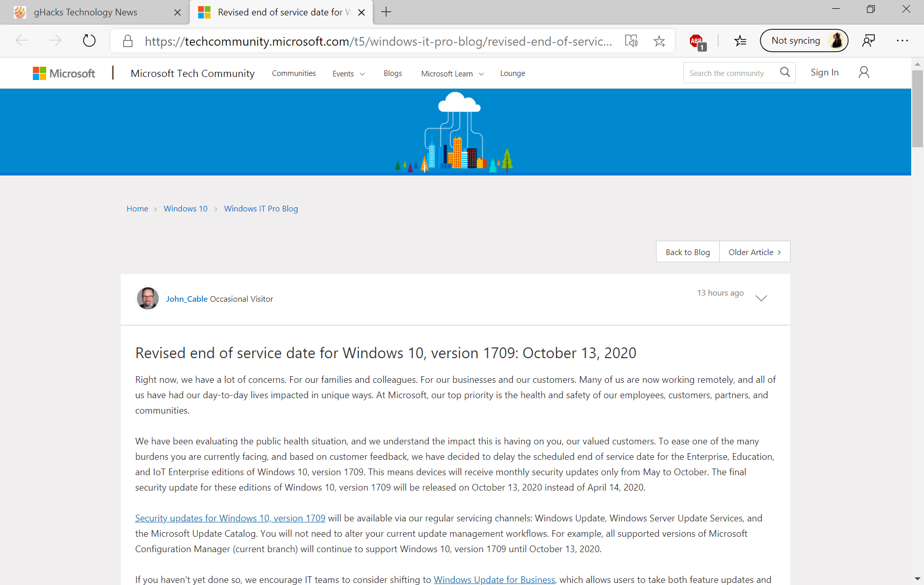Click the Microsoft logo
Screen dimensions: 924x585
click(64, 73)
